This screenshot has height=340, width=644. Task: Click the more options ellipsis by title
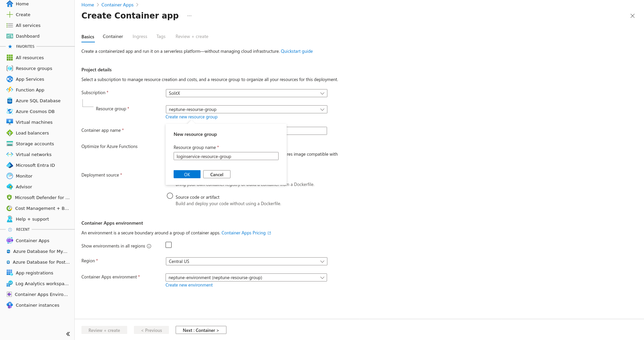point(189,16)
